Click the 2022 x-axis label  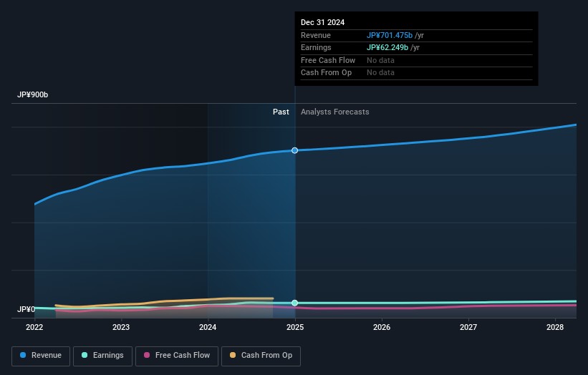[x=34, y=327]
